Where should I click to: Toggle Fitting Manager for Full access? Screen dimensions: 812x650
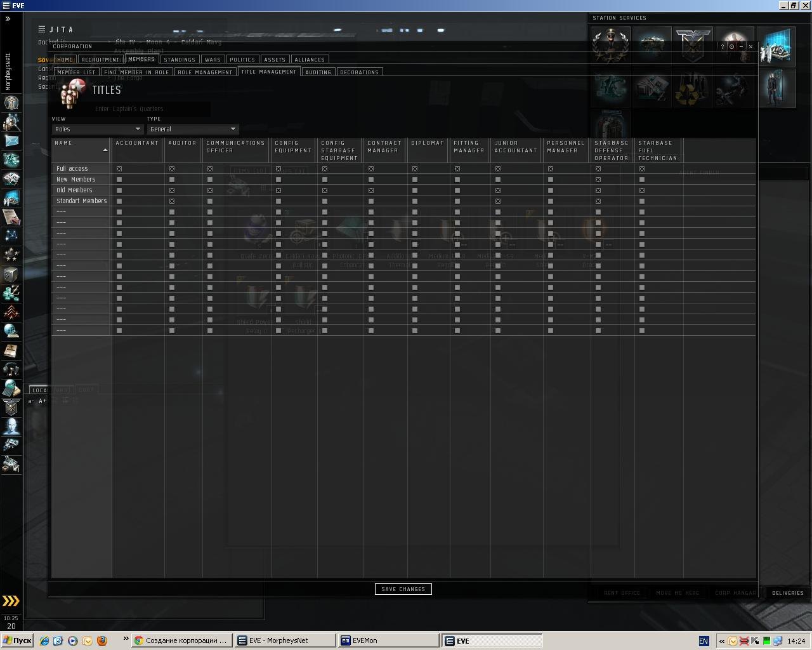[457, 169]
